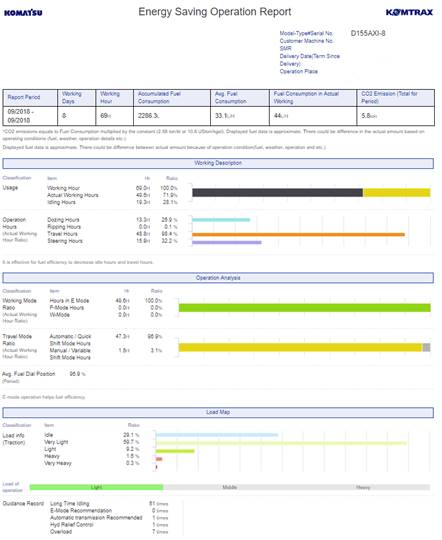442x540 pixels.
Task: Click the dark actual working hours usage bar
Action: click(x=277, y=193)
